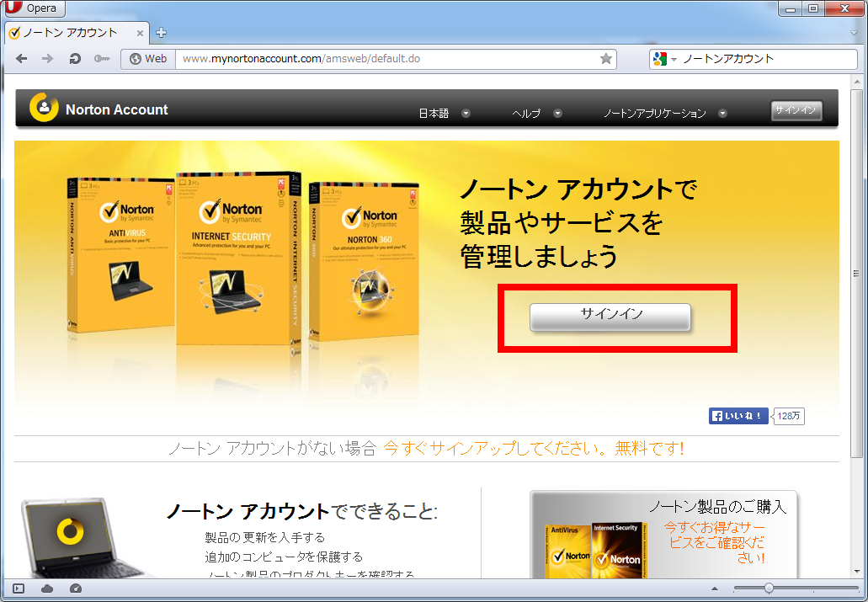Click the Norton Internet Security box image
The height and width of the screenshot is (602, 868).
click(x=238, y=258)
